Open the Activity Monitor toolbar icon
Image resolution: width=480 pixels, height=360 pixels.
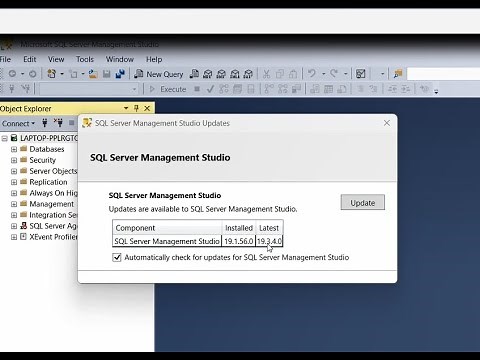coord(361,74)
